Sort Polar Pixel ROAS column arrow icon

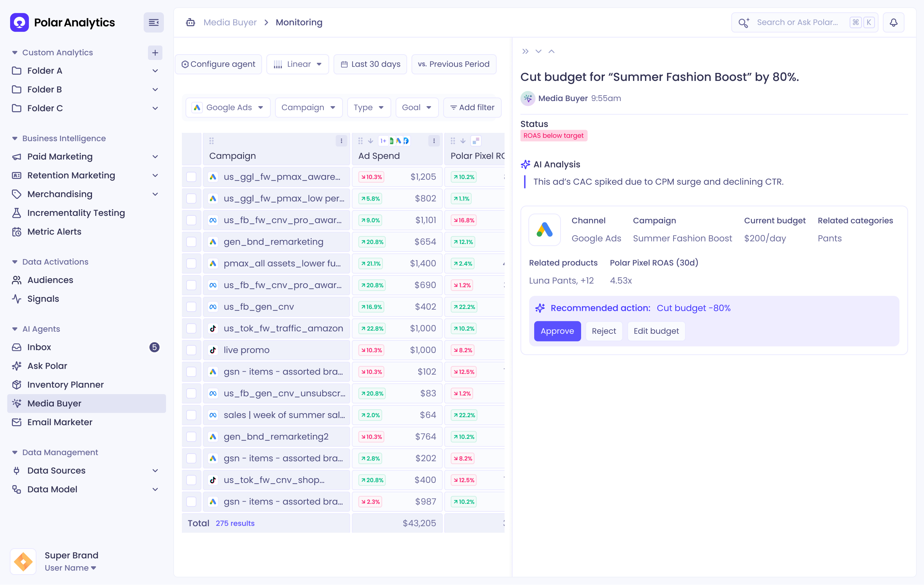(463, 141)
